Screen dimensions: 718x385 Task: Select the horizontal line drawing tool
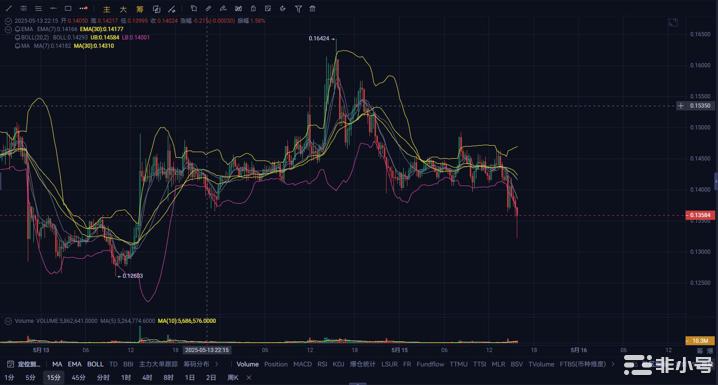(53, 8)
